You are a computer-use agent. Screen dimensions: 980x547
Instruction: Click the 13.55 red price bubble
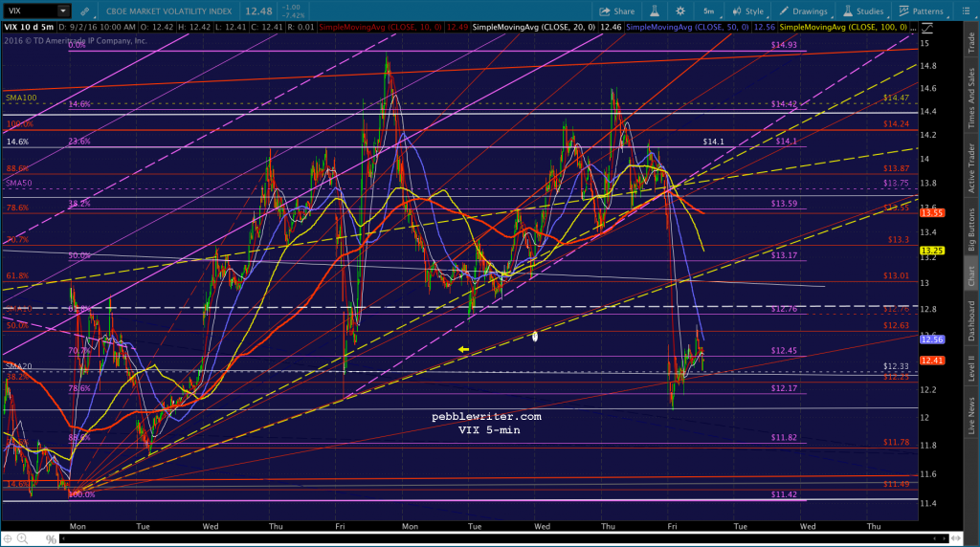pyautogui.click(x=932, y=213)
